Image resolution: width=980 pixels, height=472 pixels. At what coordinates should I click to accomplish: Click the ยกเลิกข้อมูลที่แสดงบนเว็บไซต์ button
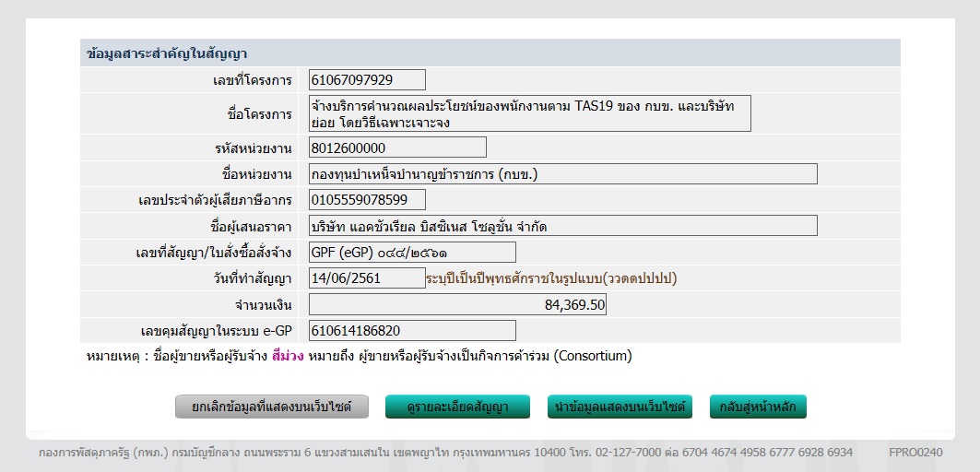click(272, 407)
